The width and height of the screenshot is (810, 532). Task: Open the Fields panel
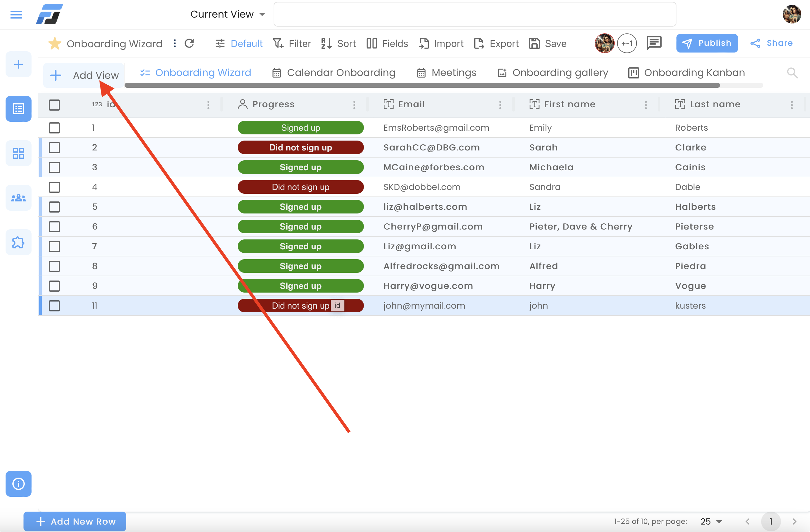pos(387,43)
